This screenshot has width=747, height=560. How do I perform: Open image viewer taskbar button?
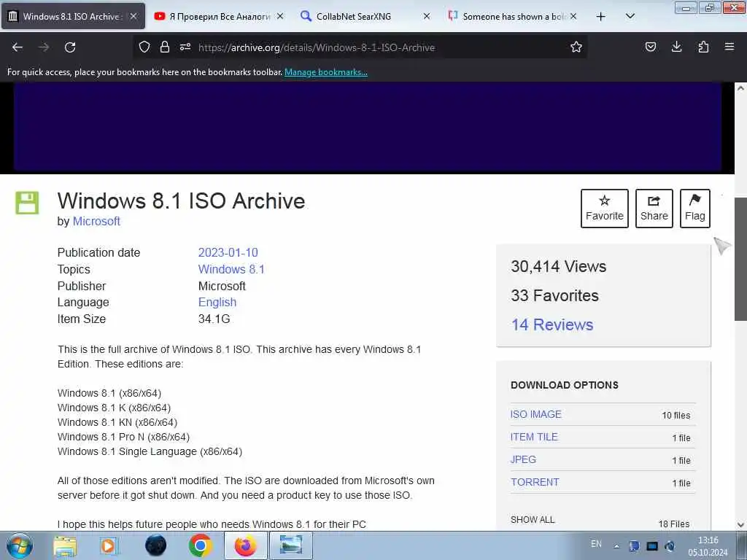pos(291,545)
